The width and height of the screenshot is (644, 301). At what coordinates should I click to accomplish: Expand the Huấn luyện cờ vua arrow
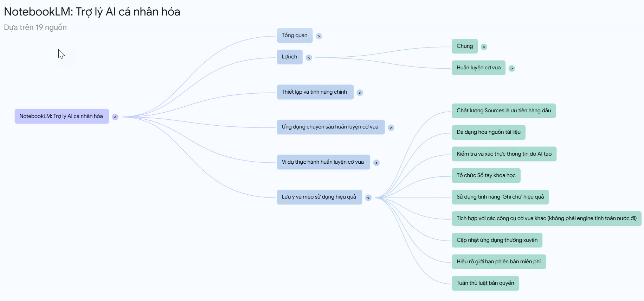[511, 68]
